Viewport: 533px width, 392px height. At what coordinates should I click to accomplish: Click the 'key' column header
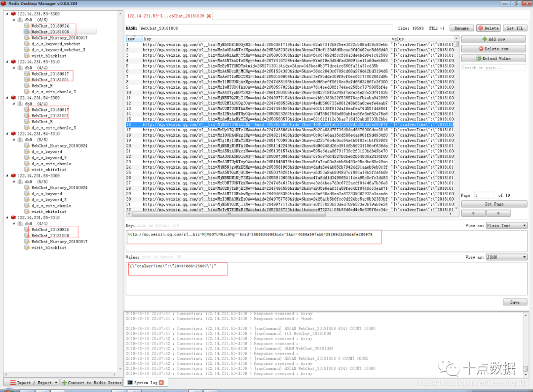(266, 39)
